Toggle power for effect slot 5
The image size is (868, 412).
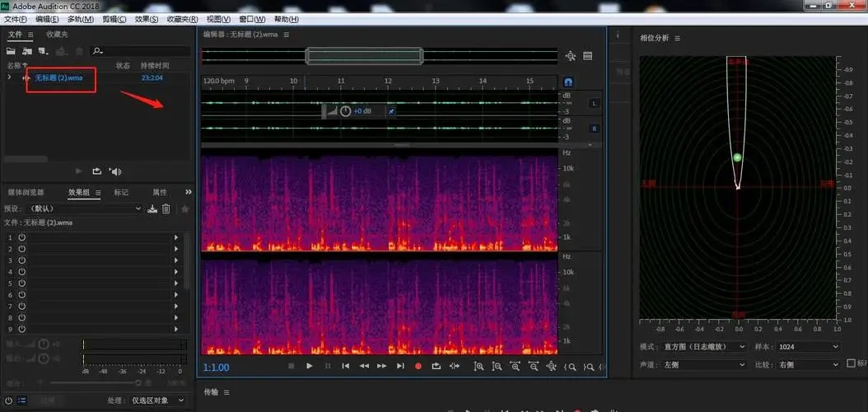click(22, 283)
